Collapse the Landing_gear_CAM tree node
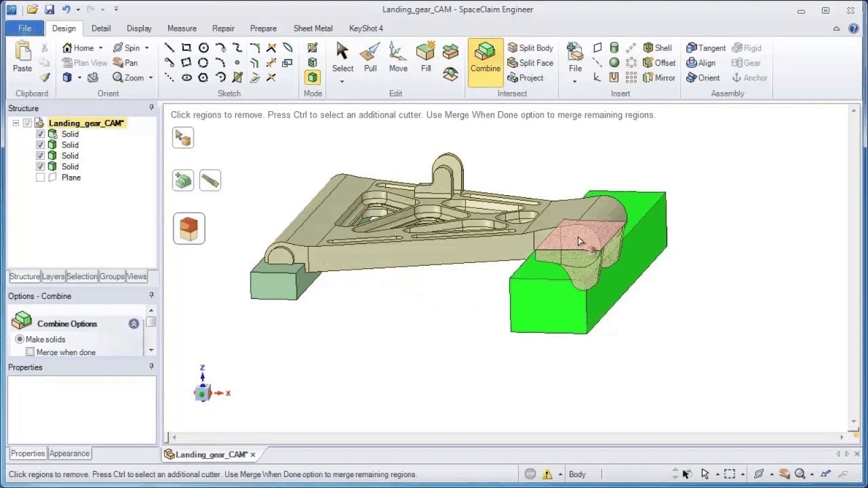Screen dimensions: 868x488 [16, 123]
